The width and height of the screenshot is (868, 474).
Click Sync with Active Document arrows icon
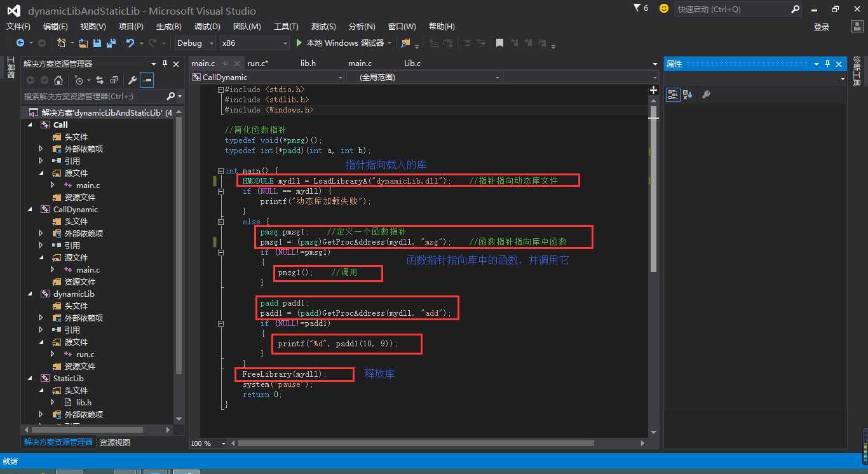tap(100, 80)
